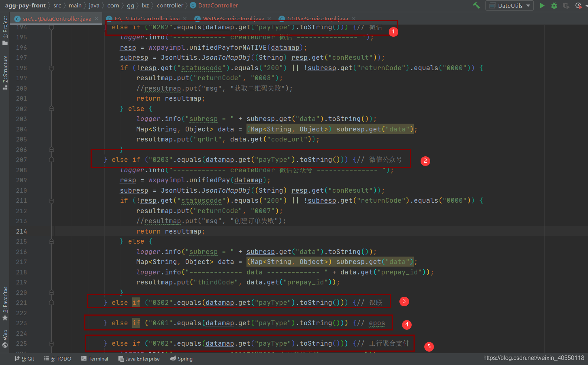Click "0702" string on line 225

(161, 343)
